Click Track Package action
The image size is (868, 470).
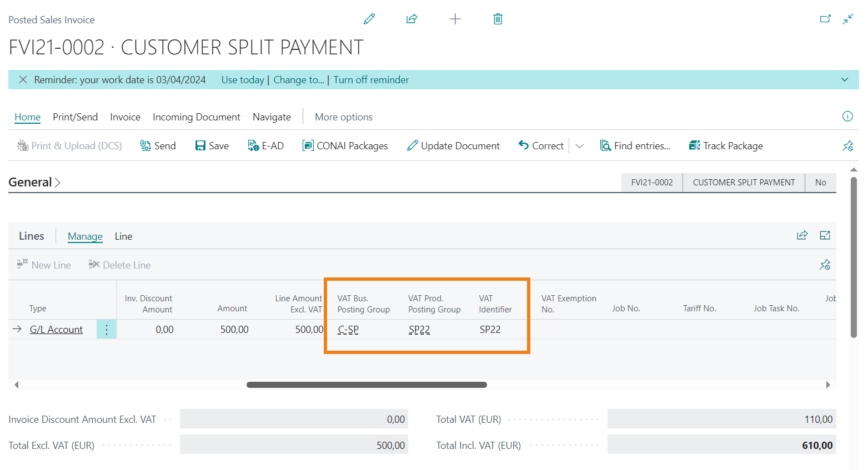click(x=726, y=146)
